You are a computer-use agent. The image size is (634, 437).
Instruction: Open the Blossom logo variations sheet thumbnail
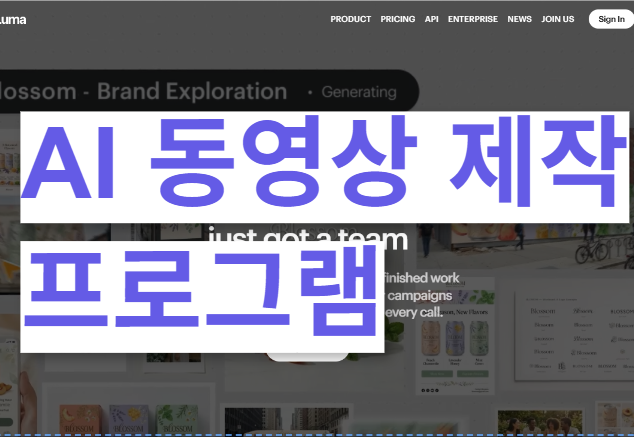pyautogui.click(x=574, y=336)
